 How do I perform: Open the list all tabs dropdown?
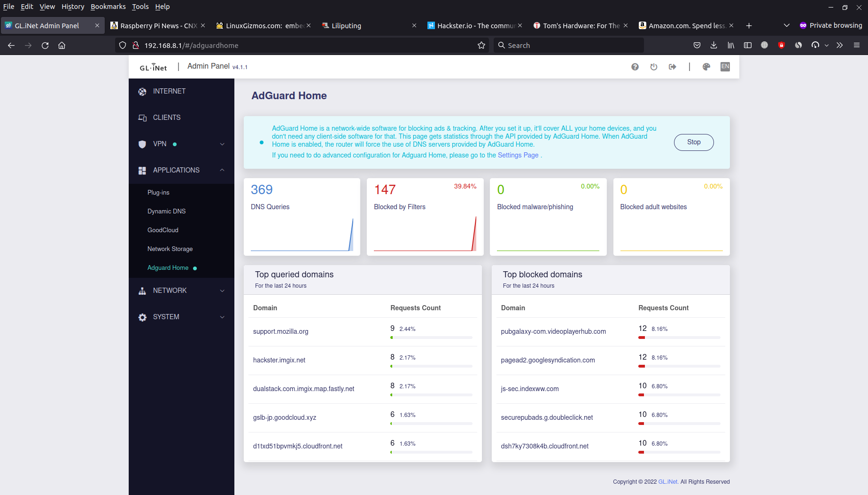[x=787, y=26]
